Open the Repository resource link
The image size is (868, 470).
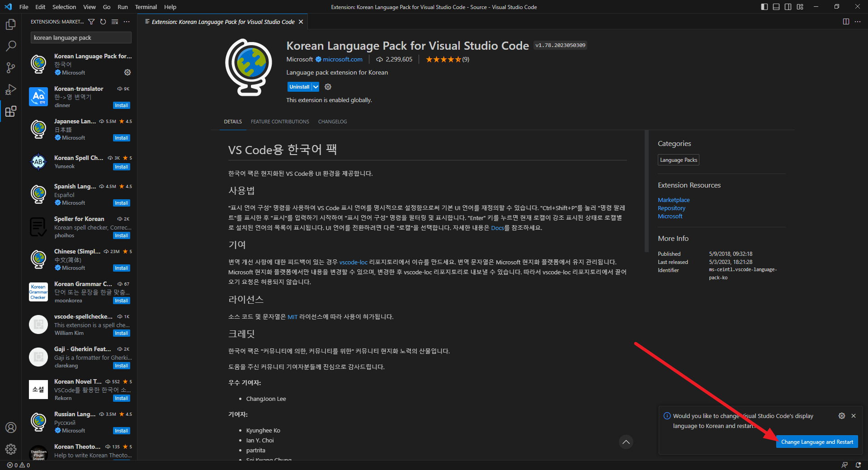coord(671,208)
